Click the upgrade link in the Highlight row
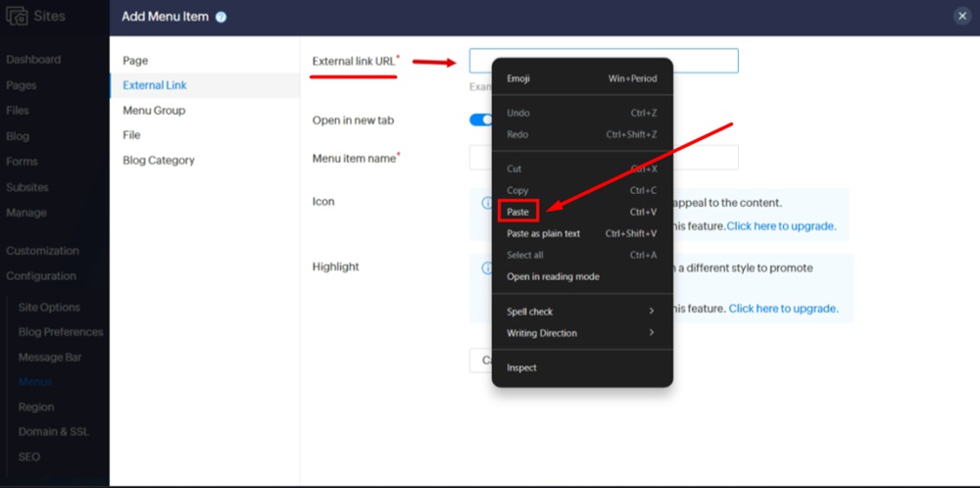The width and height of the screenshot is (980, 488). click(784, 309)
